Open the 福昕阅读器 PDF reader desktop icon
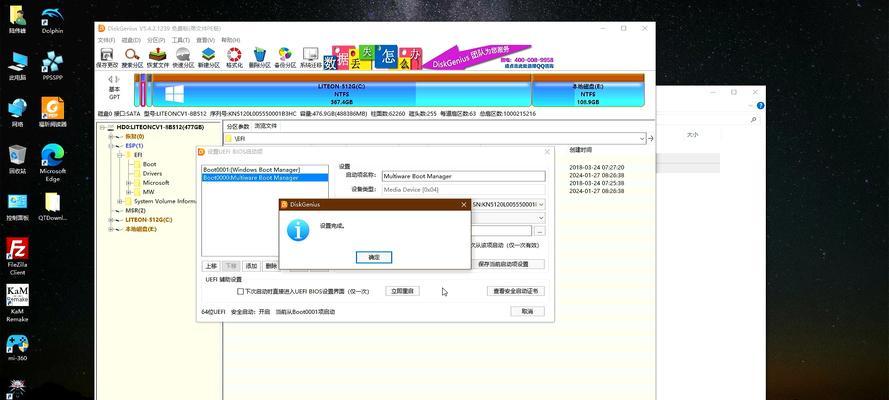889x400 pixels. tap(52, 112)
